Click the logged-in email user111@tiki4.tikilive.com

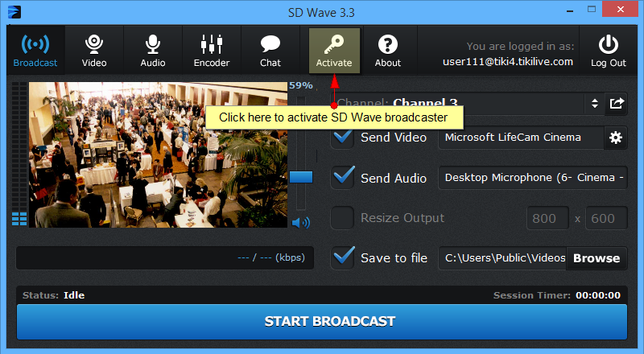pyautogui.click(x=508, y=62)
